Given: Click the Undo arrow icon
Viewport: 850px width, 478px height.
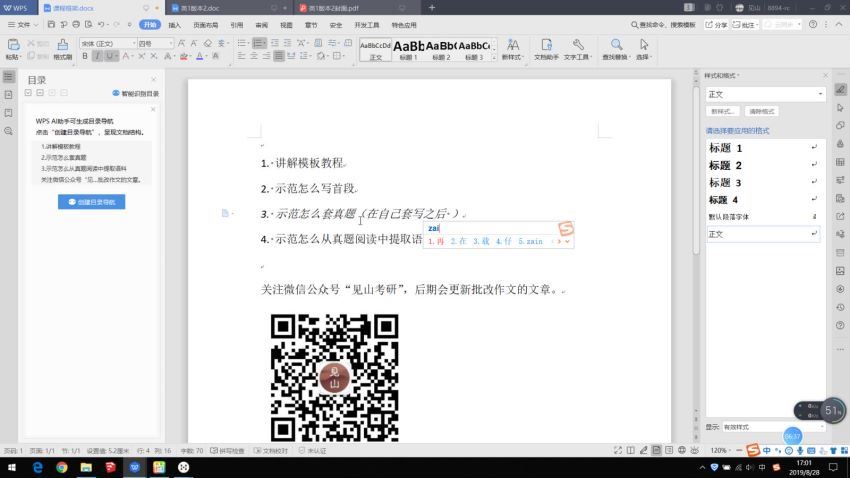Looking at the screenshot, I should pyautogui.click(x=101, y=24).
